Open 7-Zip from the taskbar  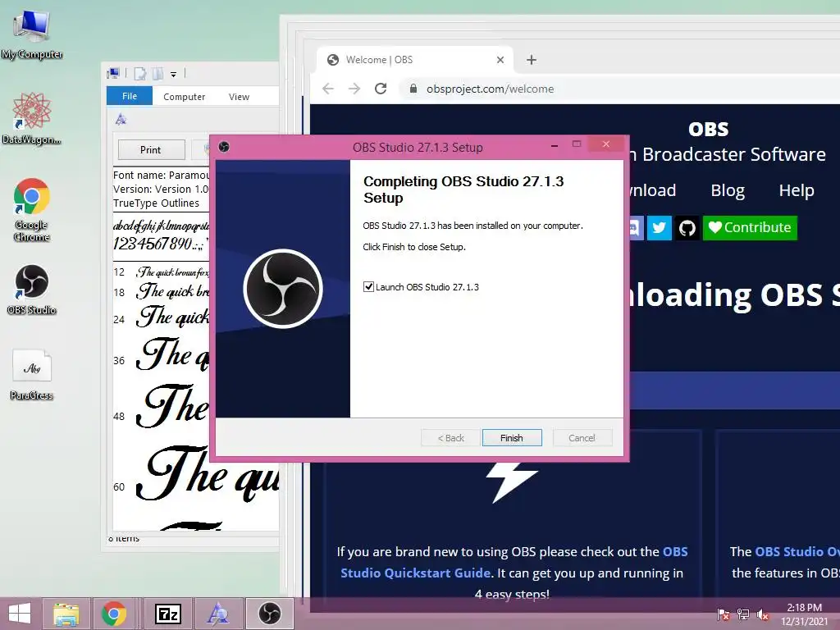[x=167, y=614]
